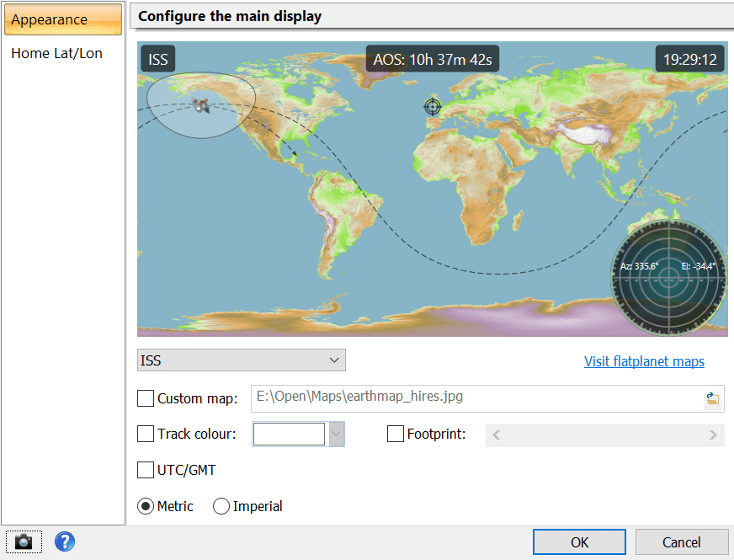Select the Imperial radio button
This screenshot has height=560, width=734.
point(221,506)
